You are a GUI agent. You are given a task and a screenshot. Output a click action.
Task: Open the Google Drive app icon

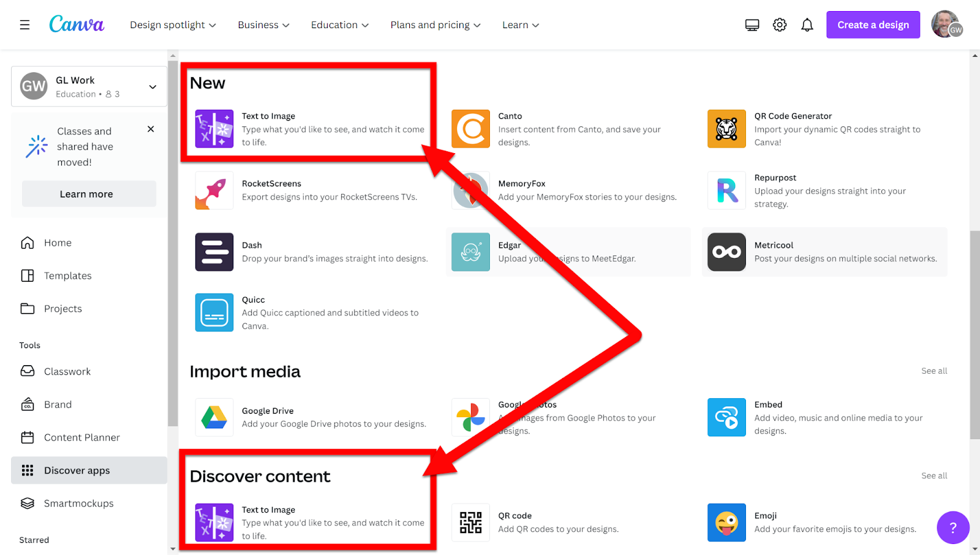coord(214,417)
